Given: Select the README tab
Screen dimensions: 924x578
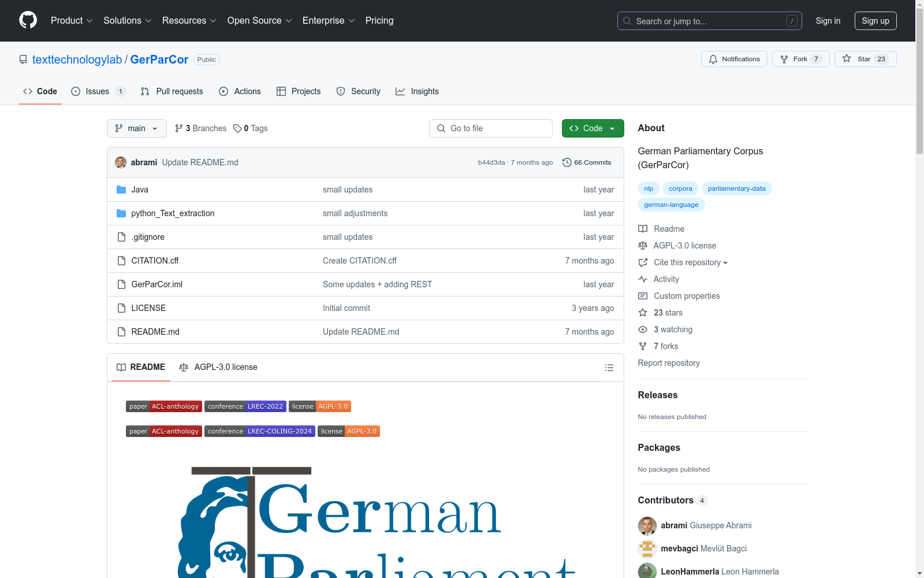Looking at the screenshot, I should 141,367.
